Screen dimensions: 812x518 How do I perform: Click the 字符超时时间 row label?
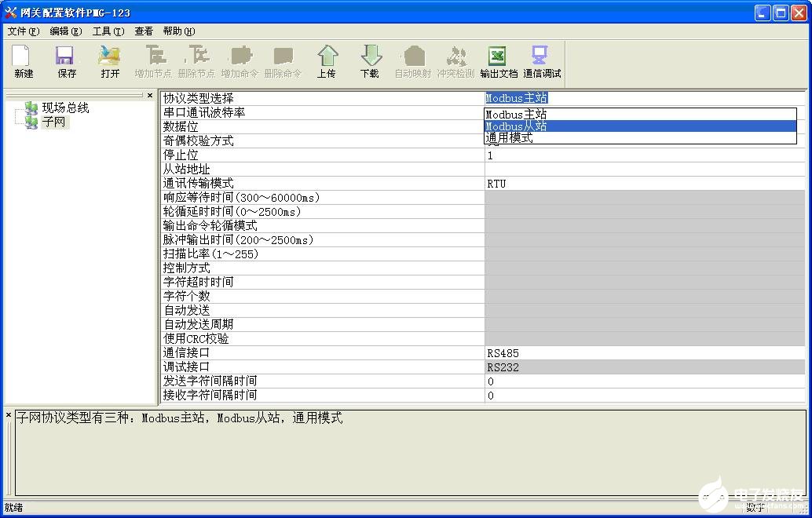199,282
